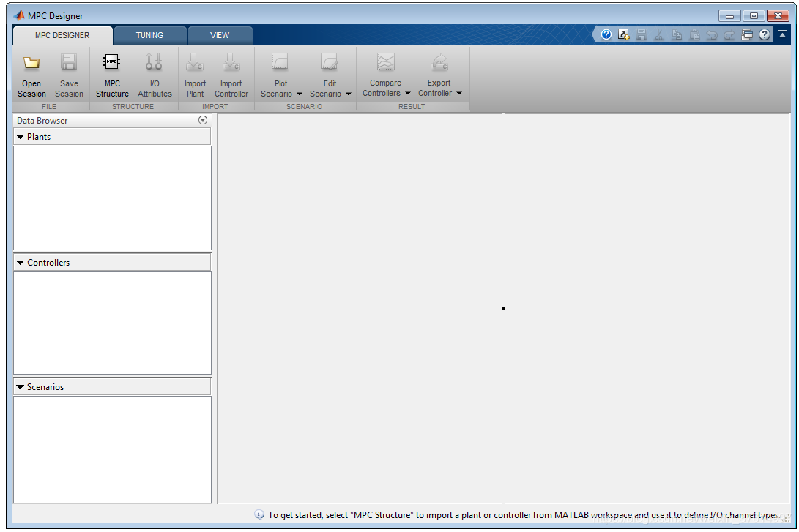Image resolution: width=799 pixels, height=532 pixels.
Task: Click the cut scissors icon
Action: tap(659, 34)
